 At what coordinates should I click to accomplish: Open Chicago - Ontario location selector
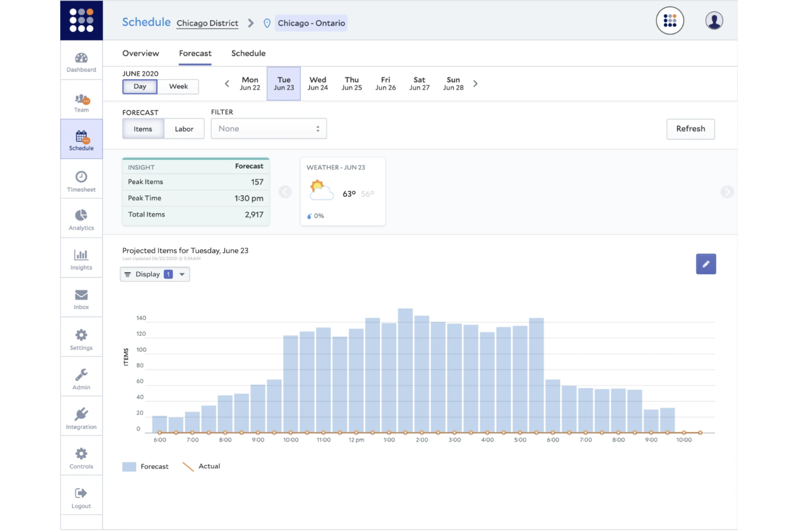tap(311, 23)
